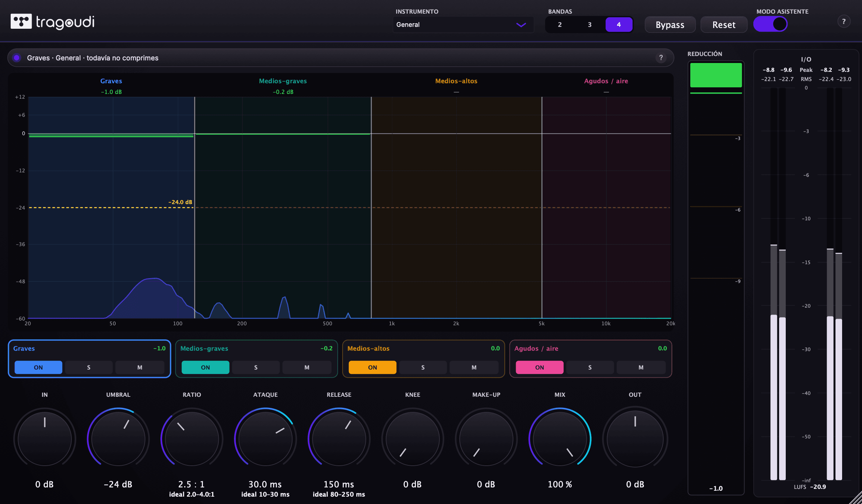This screenshot has width=862, height=504.
Task: Select 3 bands option
Action: [x=589, y=25]
